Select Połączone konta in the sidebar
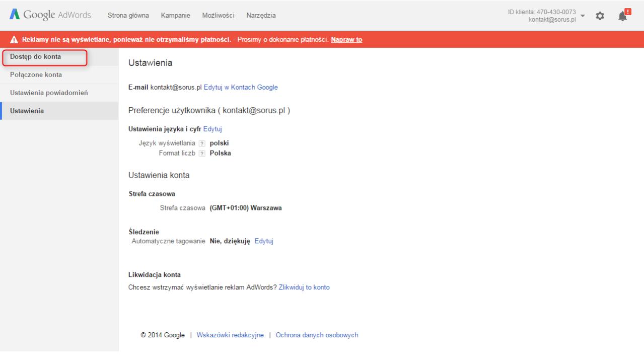 pyautogui.click(x=59, y=75)
